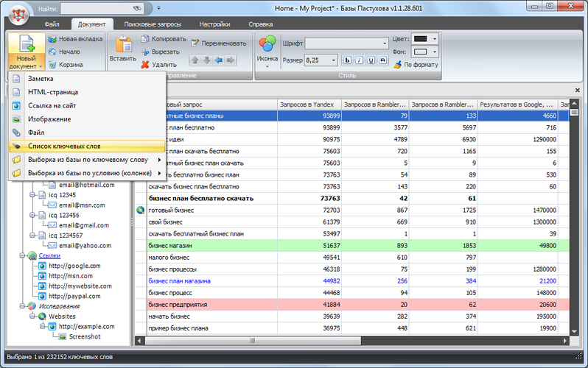Close the keyword table panel with the X
Screen dimensions: 588x368
point(578,90)
